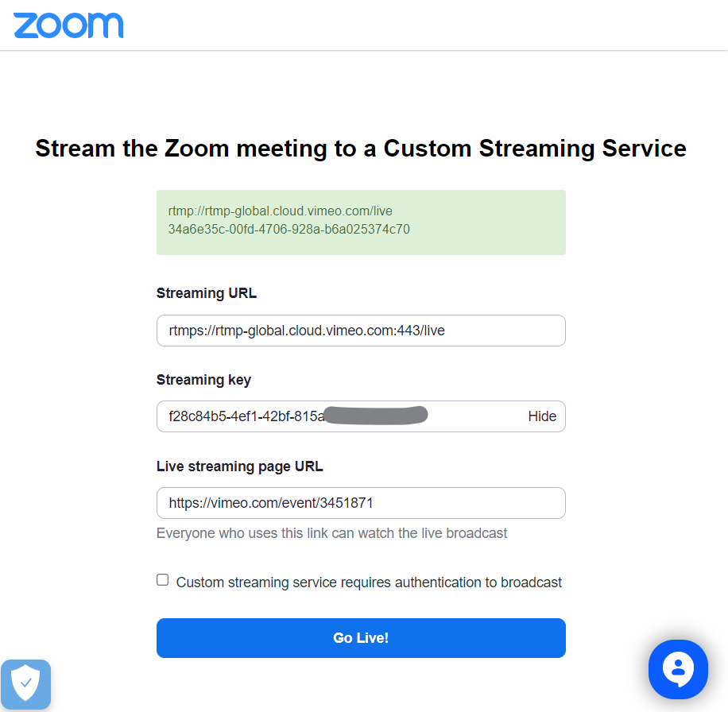Click the gray redaction mark over the key

click(377, 416)
